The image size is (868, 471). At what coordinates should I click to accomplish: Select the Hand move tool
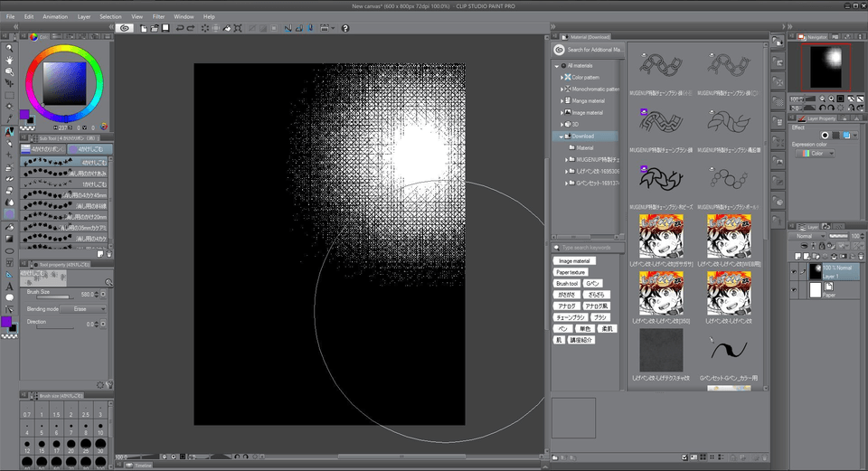[x=9, y=61]
